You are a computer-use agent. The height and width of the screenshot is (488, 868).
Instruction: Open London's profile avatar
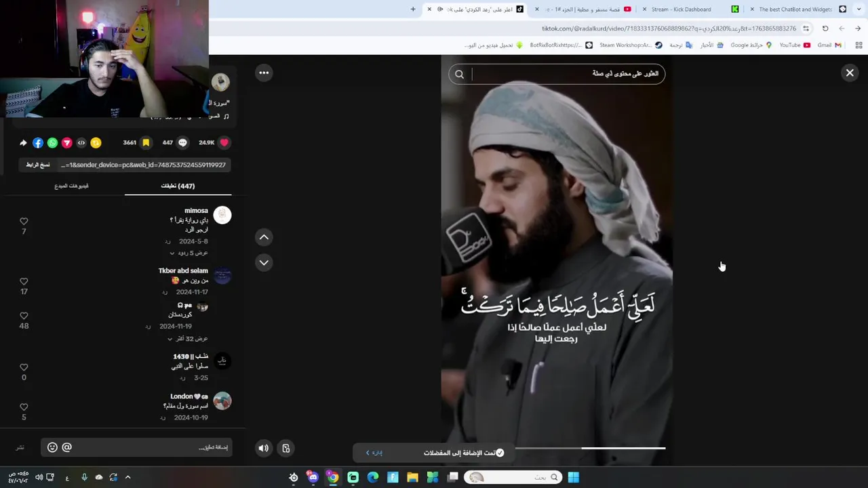coord(222,401)
